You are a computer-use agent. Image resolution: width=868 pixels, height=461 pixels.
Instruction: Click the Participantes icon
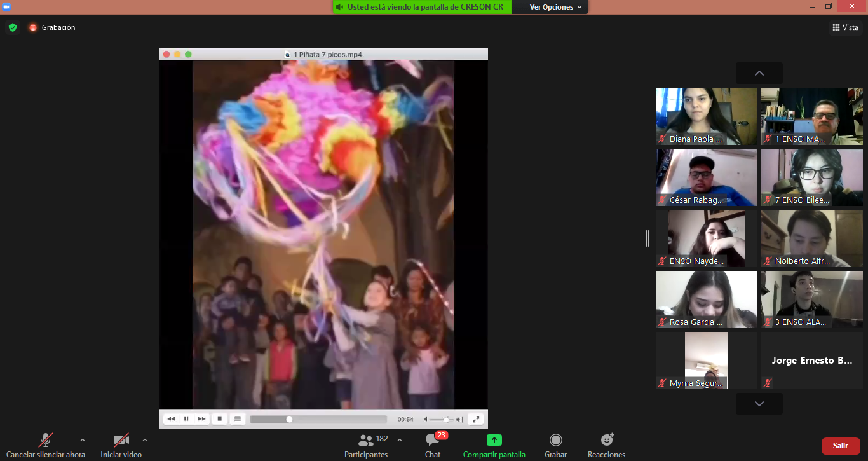(366, 440)
